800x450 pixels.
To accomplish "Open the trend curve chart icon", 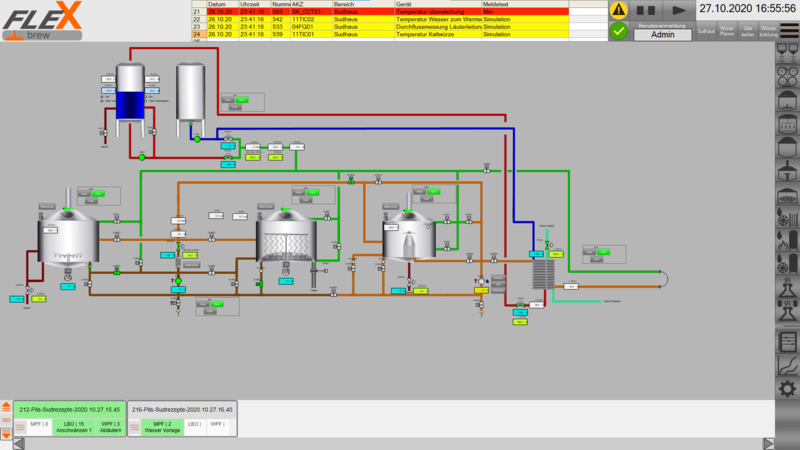I will tap(787, 364).
